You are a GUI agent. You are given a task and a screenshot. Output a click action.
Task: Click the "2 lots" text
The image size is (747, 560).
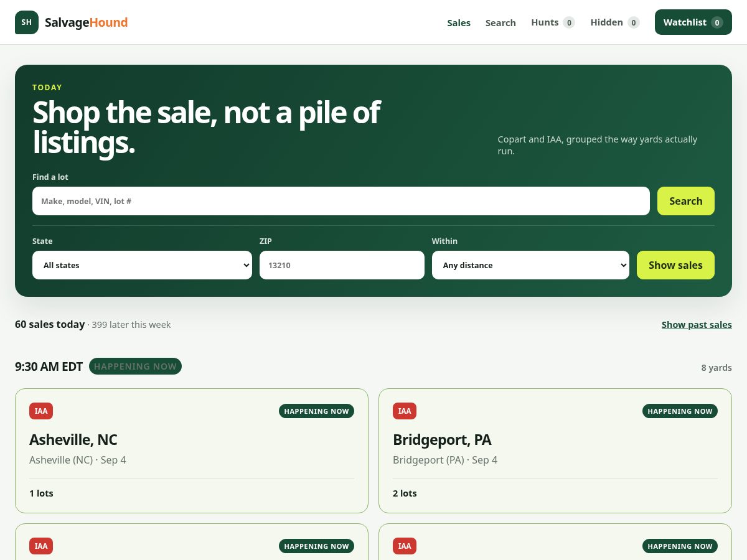pyautogui.click(x=405, y=493)
